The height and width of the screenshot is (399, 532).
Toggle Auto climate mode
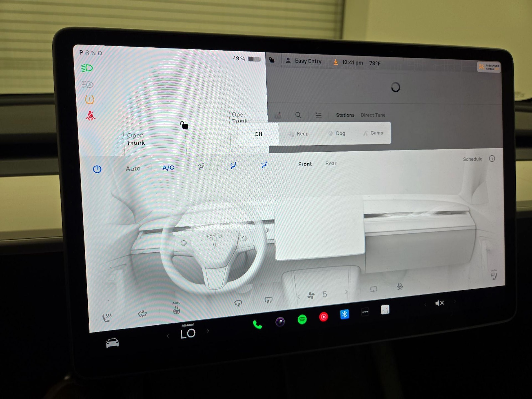click(x=133, y=169)
